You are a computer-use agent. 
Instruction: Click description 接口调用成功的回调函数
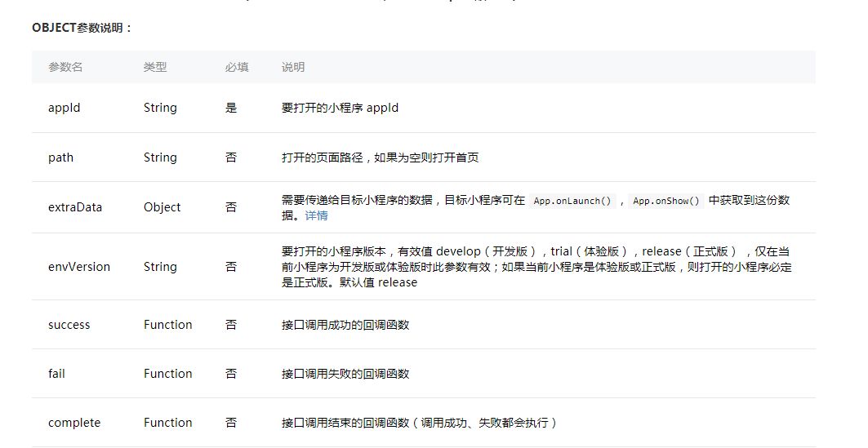pos(345,326)
